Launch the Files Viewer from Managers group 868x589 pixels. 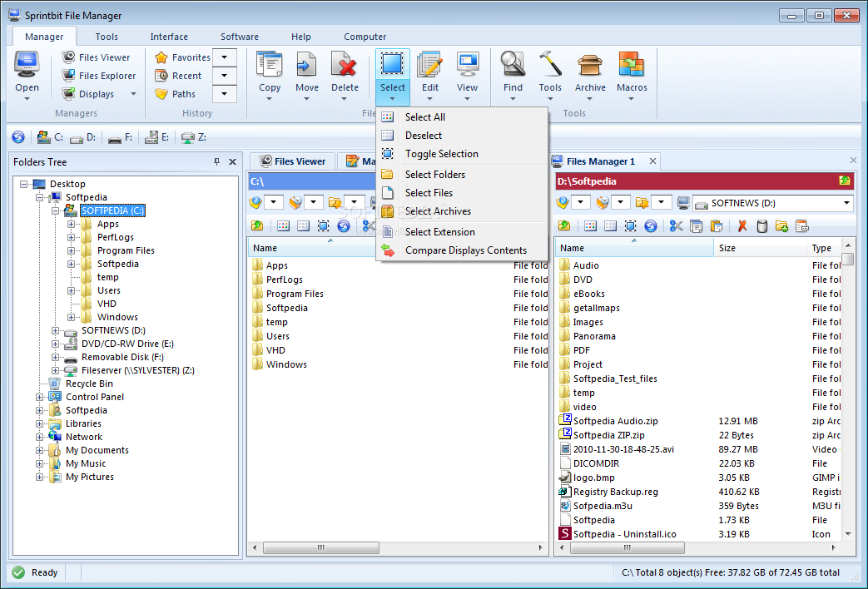(x=96, y=57)
